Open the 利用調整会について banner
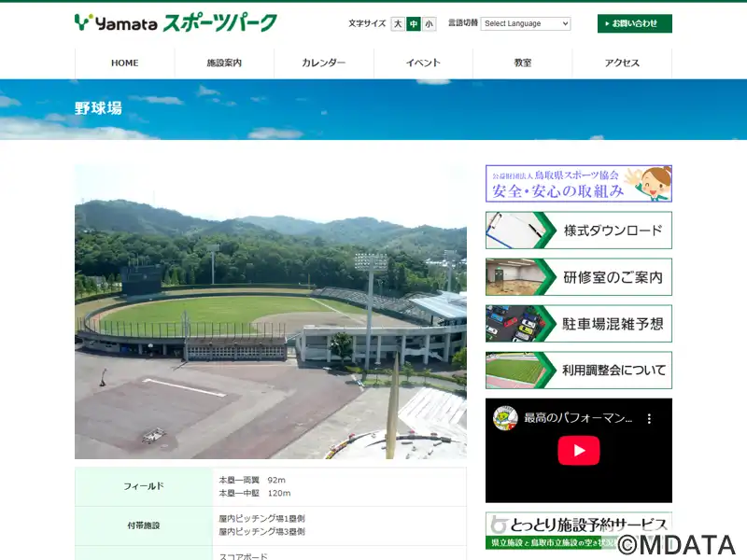Screen dimensions: 747x560 click(x=579, y=371)
